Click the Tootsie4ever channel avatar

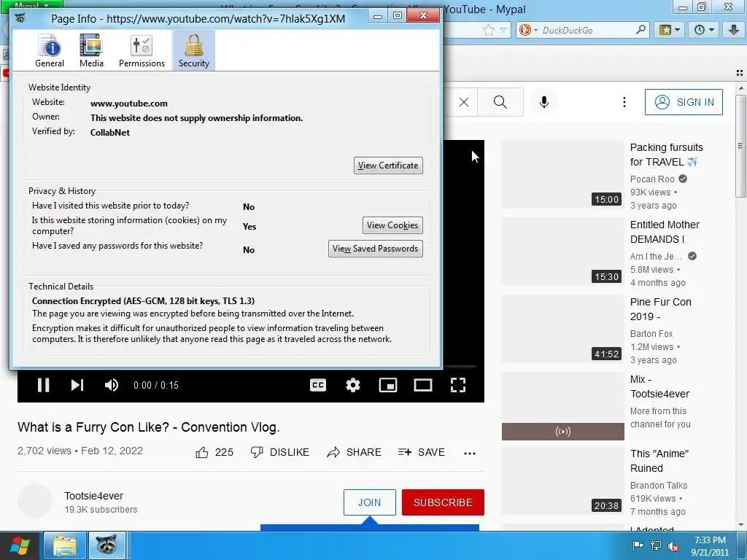pos(35,501)
